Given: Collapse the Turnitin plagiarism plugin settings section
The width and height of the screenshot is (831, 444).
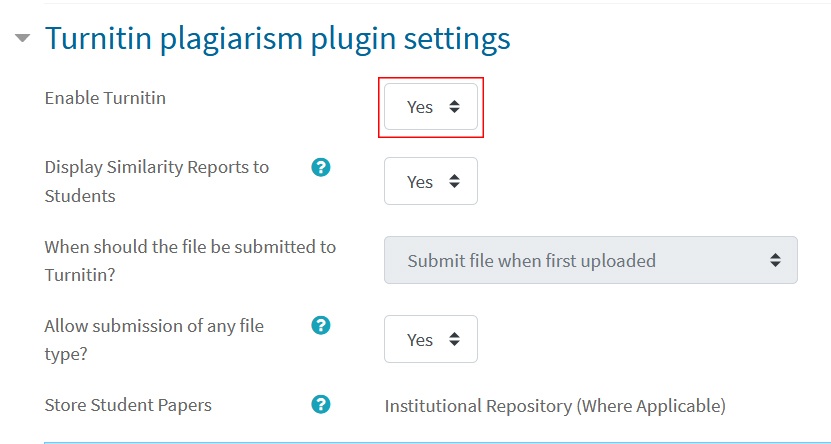Looking at the screenshot, I should click(22, 38).
